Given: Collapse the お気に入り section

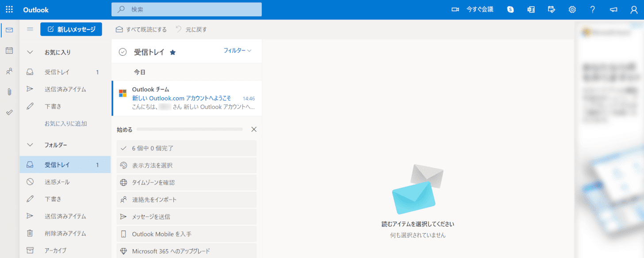Looking at the screenshot, I should point(30,52).
